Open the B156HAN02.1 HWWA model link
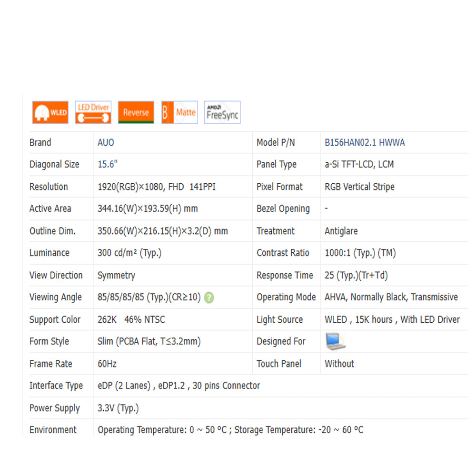Viewport: 476px width, 476px height. point(365,142)
